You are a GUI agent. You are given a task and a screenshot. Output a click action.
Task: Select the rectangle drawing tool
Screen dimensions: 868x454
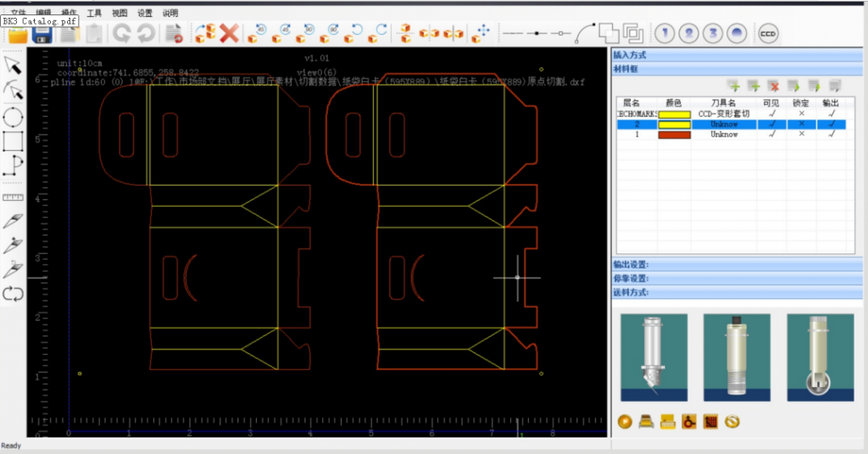click(13, 141)
